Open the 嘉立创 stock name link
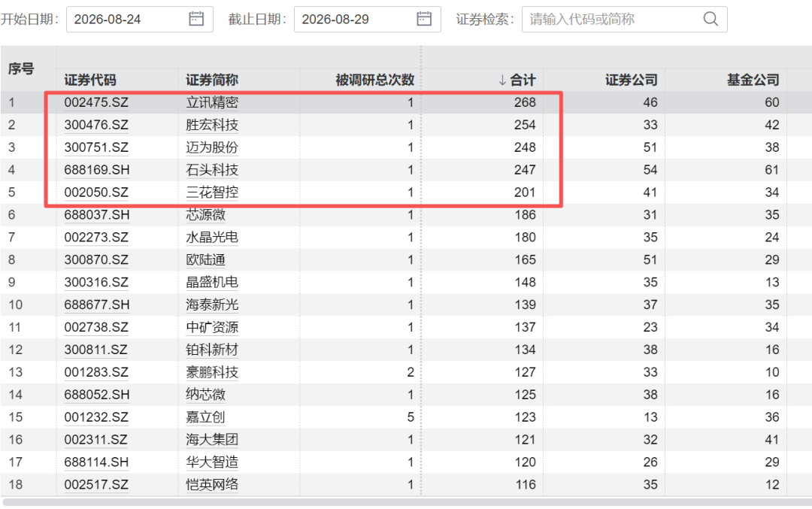The image size is (812, 509). coord(205,417)
